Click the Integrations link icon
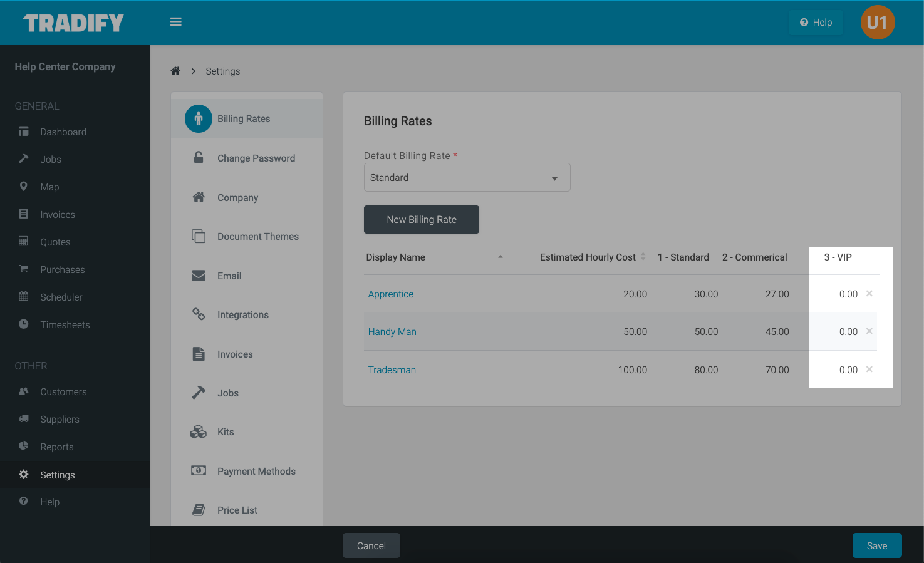The image size is (924, 563). pos(199,314)
